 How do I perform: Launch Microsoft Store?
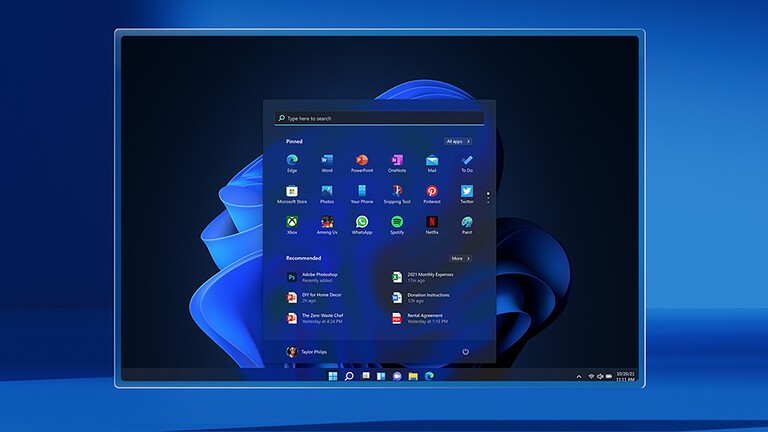292,194
